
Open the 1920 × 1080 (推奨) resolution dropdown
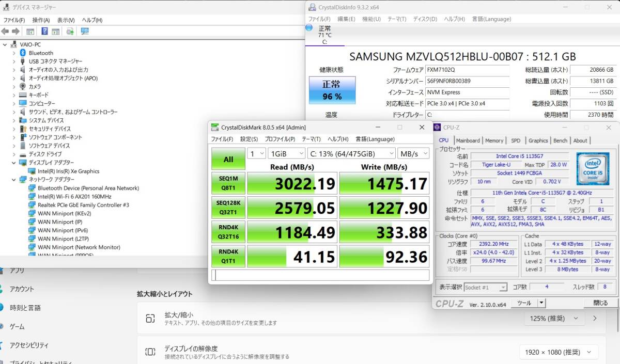pyautogui.click(x=559, y=352)
